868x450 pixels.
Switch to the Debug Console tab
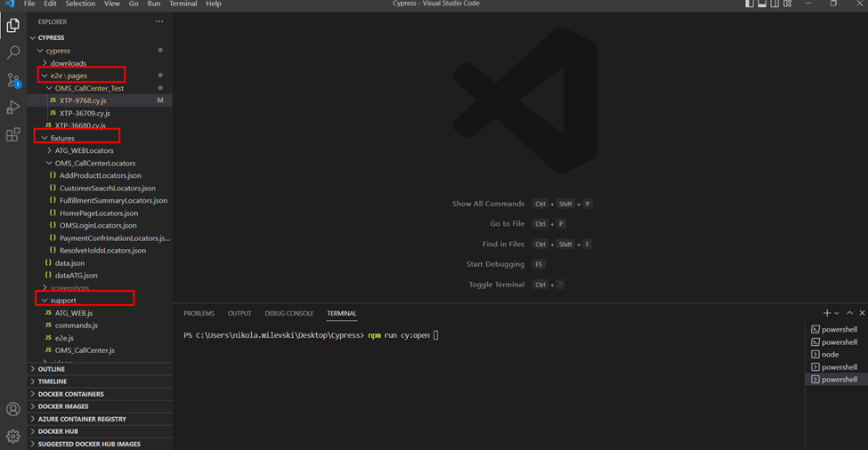(x=289, y=313)
